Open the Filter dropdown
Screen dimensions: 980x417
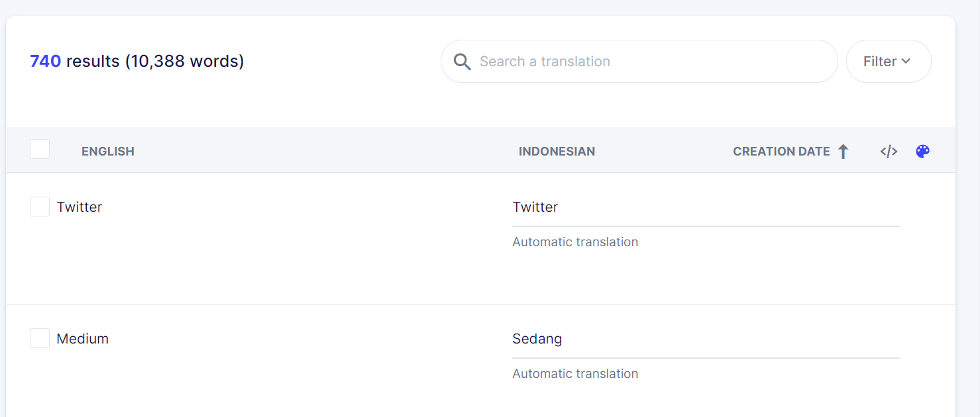click(888, 62)
